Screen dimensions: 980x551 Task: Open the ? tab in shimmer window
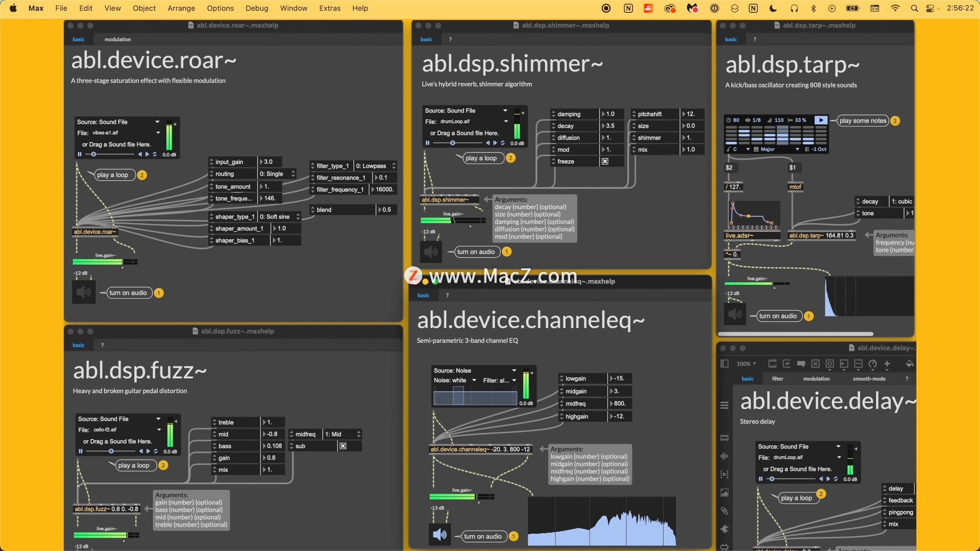pyautogui.click(x=450, y=39)
